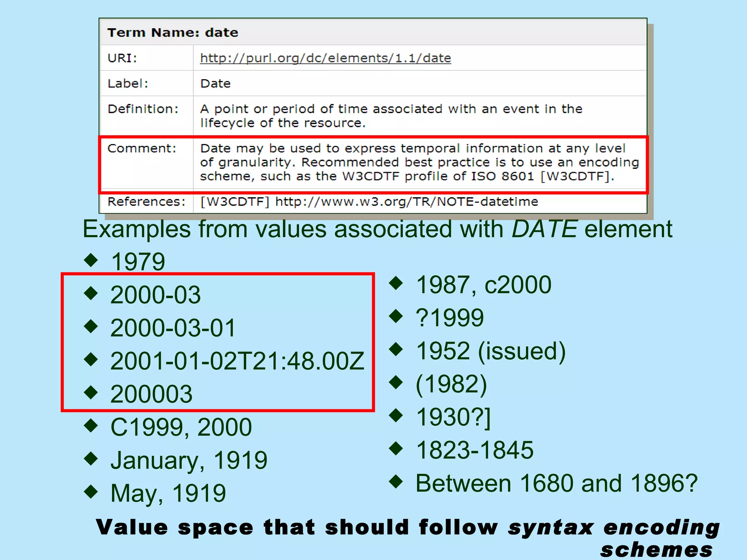Click the 'Term Name: date' header
747x560 pixels.
pyautogui.click(x=173, y=32)
